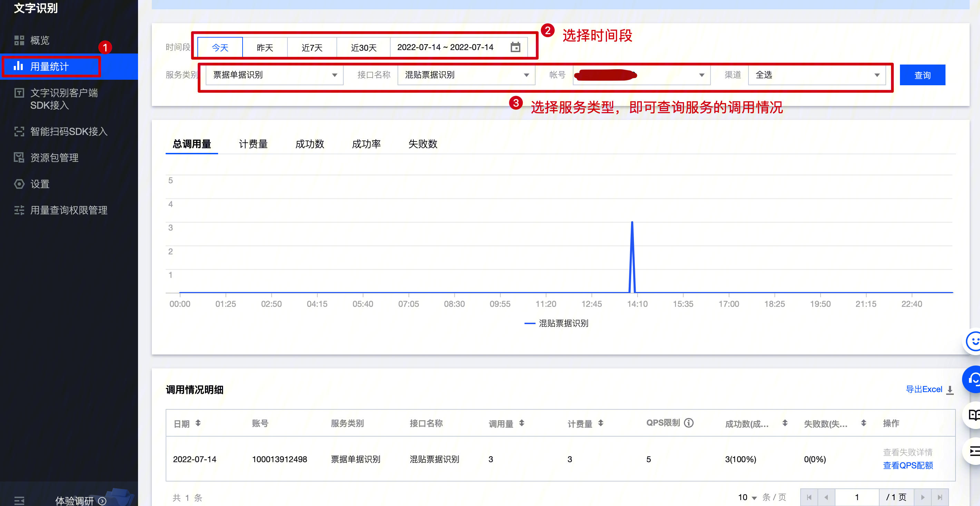Click the 查看失败详情 link
The height and width of the screenshot is (506, 980).
point(908,452)
